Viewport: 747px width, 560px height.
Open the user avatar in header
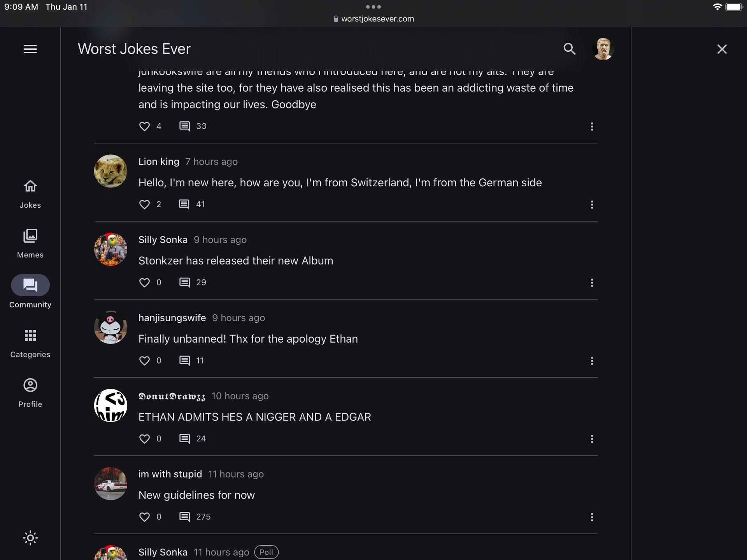[x=603, y=49]
